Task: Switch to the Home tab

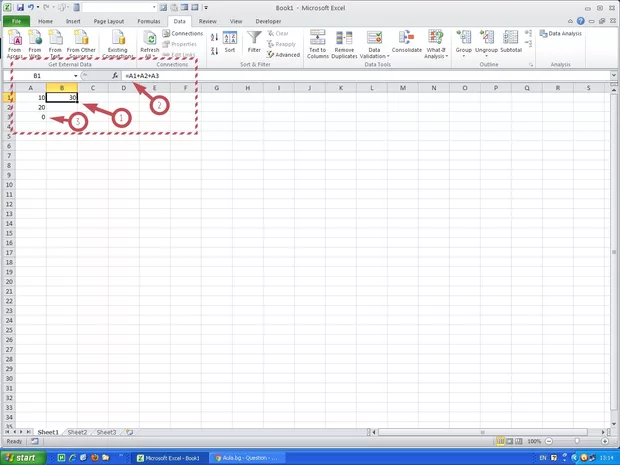Action: pos(45,21)
